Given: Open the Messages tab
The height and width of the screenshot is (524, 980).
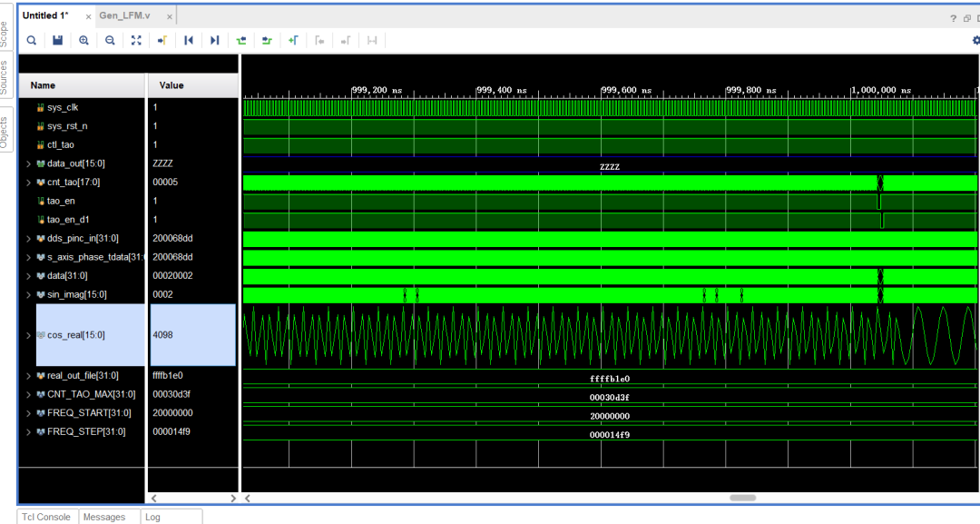Looking at the screenshot, I should 104,517.
